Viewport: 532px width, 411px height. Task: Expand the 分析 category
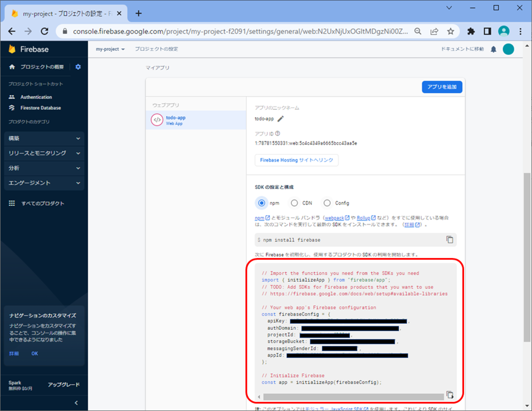click(44, 168)
